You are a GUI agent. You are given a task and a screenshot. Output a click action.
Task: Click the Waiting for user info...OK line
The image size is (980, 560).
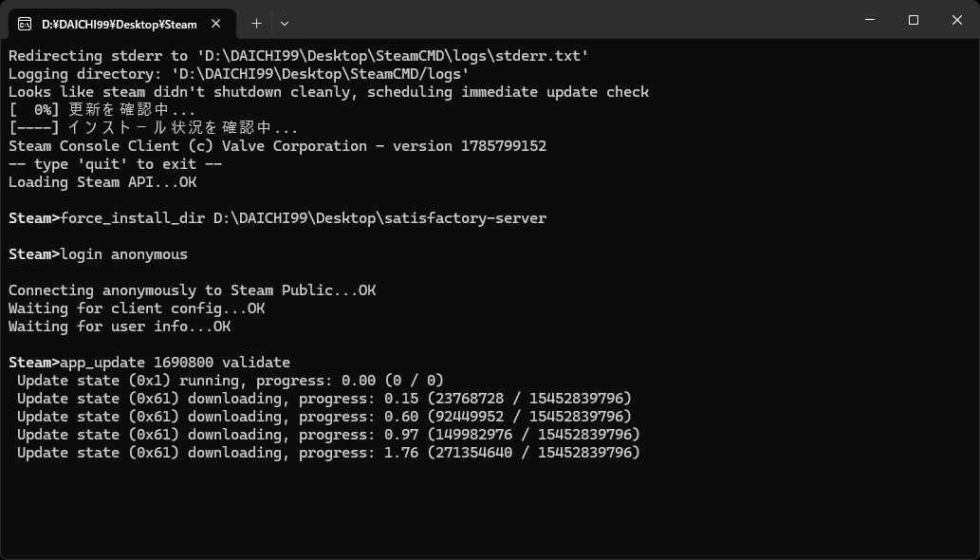coord(120,327)
